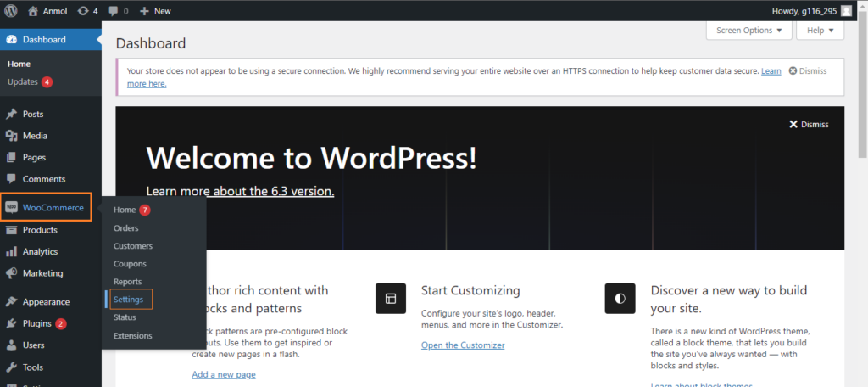The width and height of the screenshot is (868, 387).
Task: Click the WordPress logo in admin bar
Action: (10, 10)
